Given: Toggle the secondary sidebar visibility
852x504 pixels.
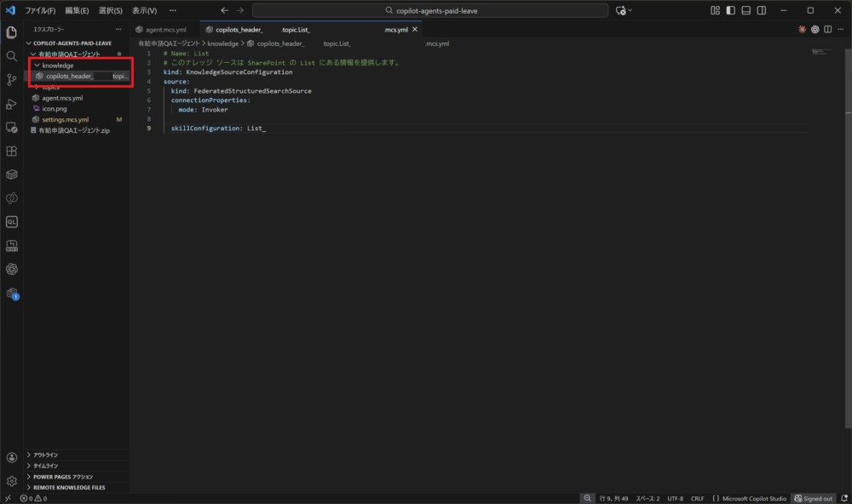Looking at the screenshot, I should (761, 10).
